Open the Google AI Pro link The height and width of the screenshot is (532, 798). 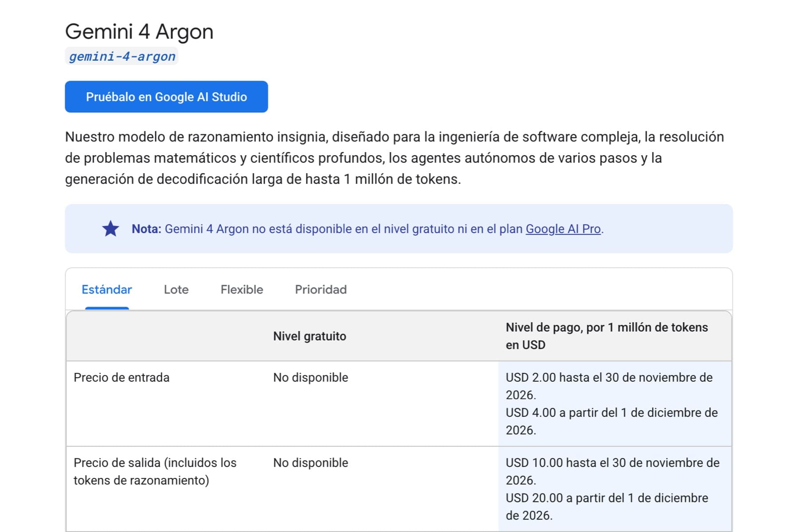coord(563,229)
